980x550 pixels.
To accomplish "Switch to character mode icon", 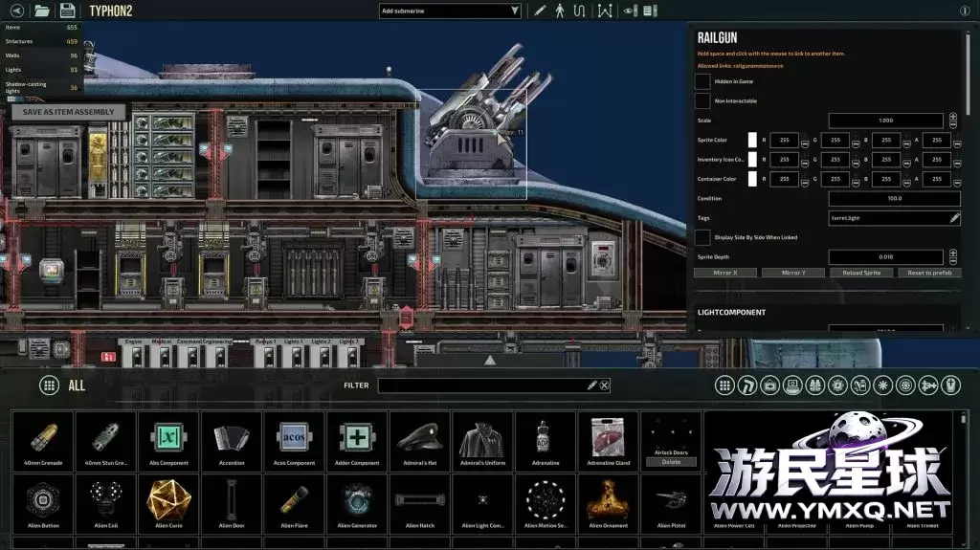I will (560, 11).
